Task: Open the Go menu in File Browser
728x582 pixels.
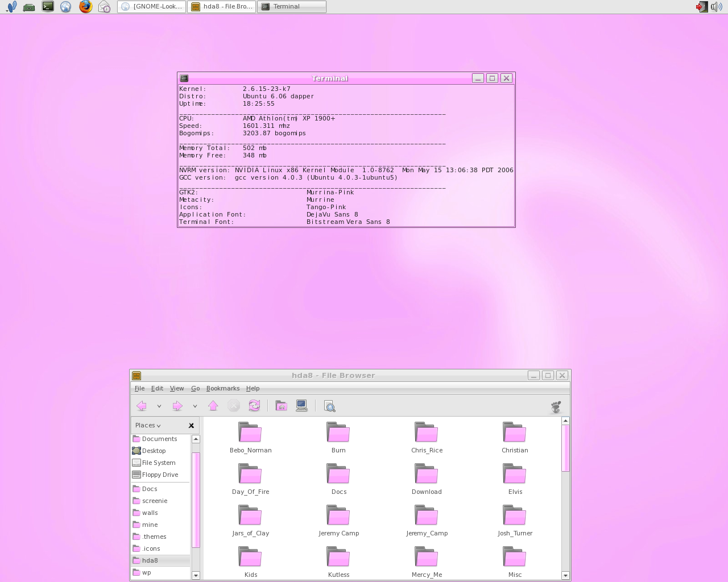Action: pos(195,388)
